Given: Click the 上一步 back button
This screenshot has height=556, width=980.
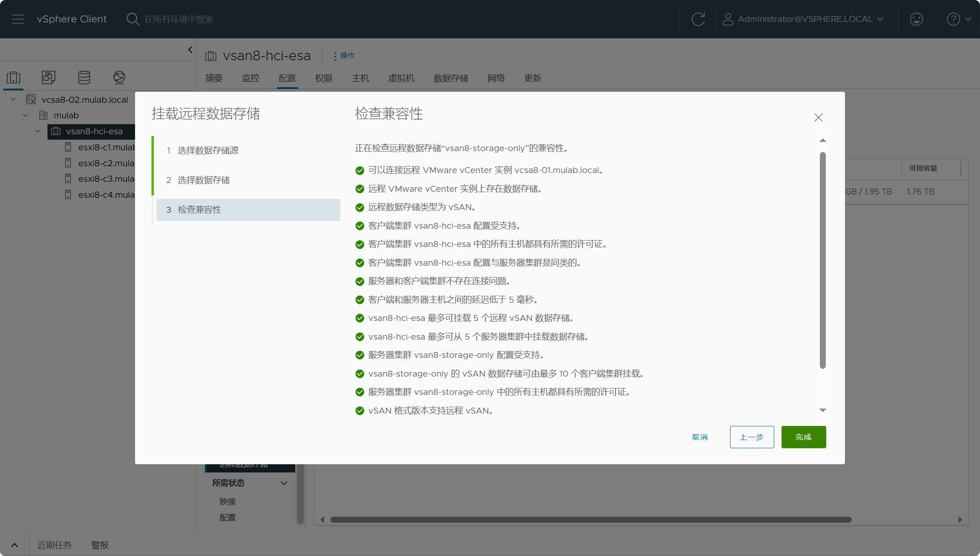Looking at the screenshot, I should coord(752,437).
